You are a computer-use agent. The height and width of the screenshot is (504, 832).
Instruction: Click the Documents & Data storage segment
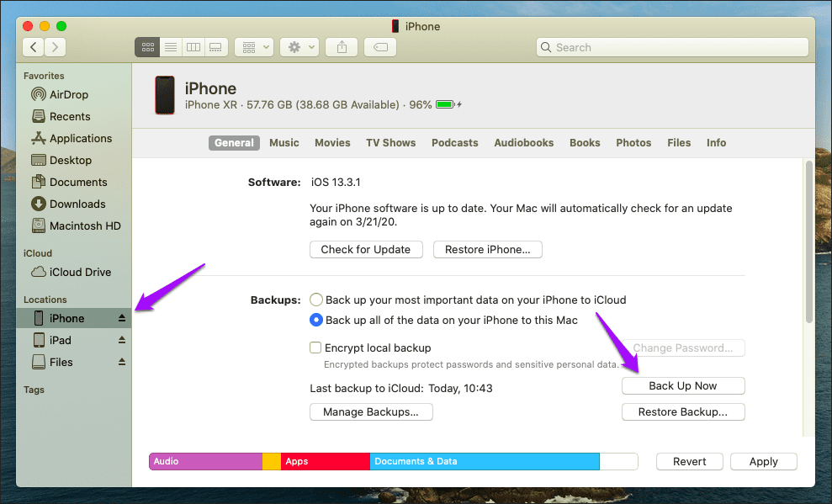coord(485,462)
